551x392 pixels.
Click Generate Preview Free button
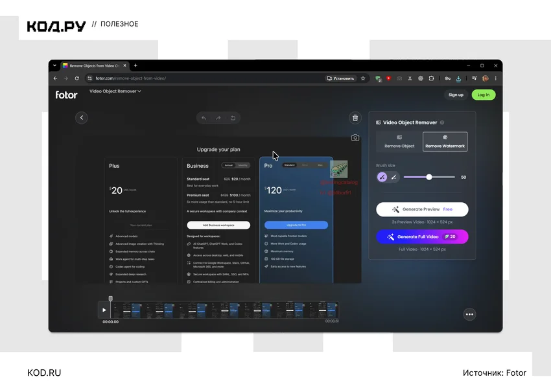(x=422, y=209)
